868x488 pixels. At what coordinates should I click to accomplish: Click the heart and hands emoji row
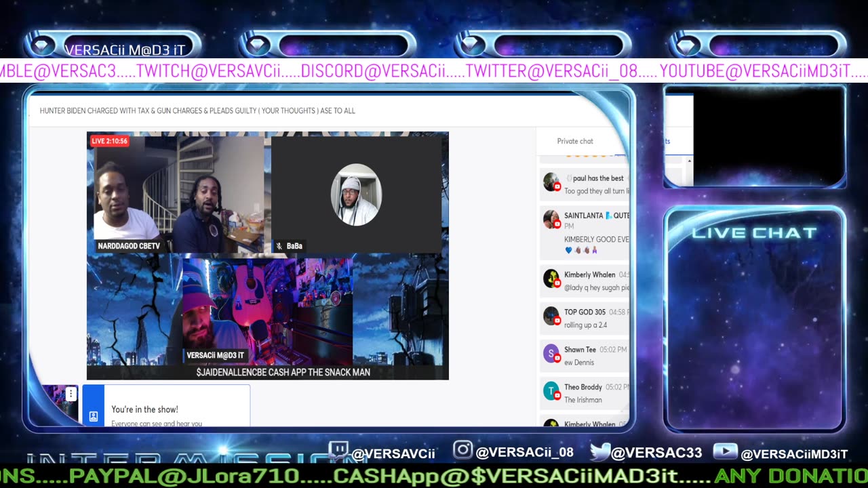581,250
